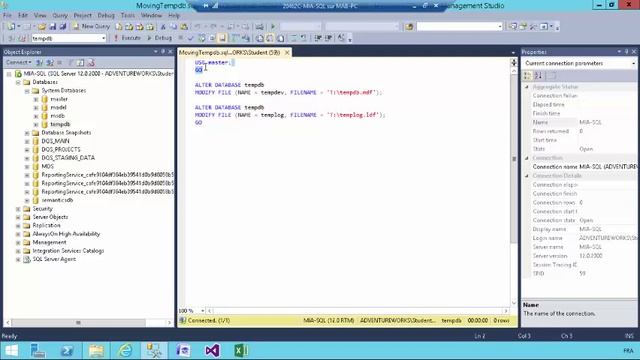Execute the query with the Execute button

(127, 38)
